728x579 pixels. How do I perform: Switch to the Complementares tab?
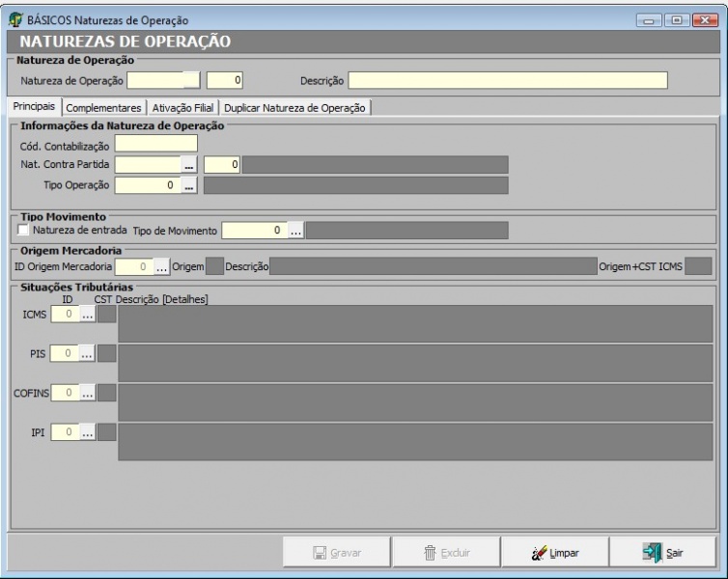[105, 108]
